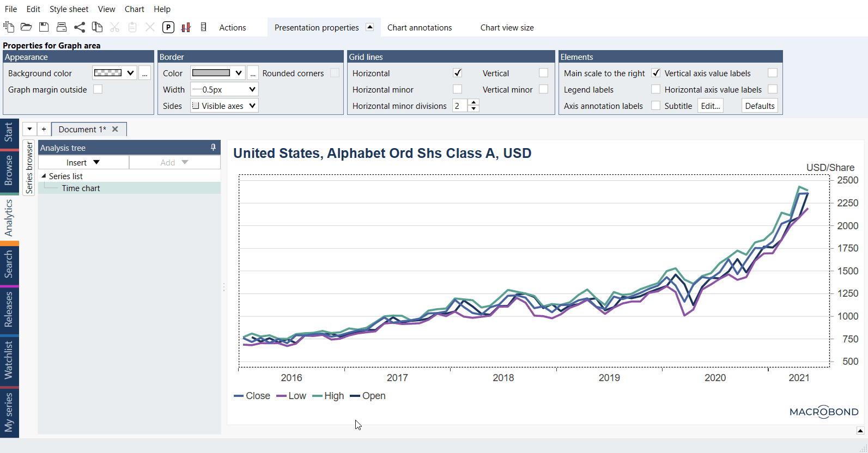The width and height of the screenshot is (868, 453).
Task: Enable Legend labels checkbox
Action: 656,89
